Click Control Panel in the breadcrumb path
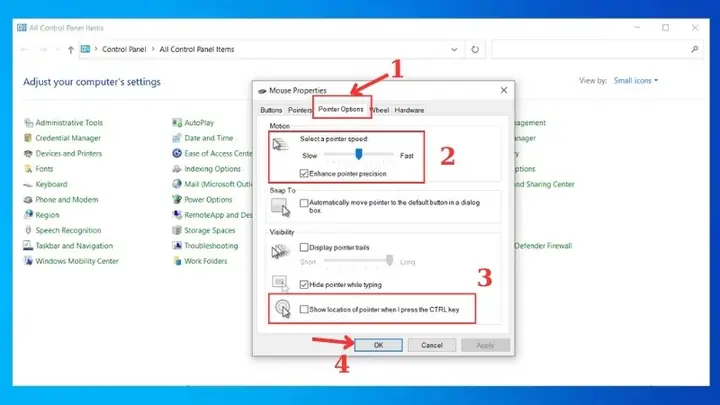Viewport: 720px width, 405px height. click(x=124, y=49)
